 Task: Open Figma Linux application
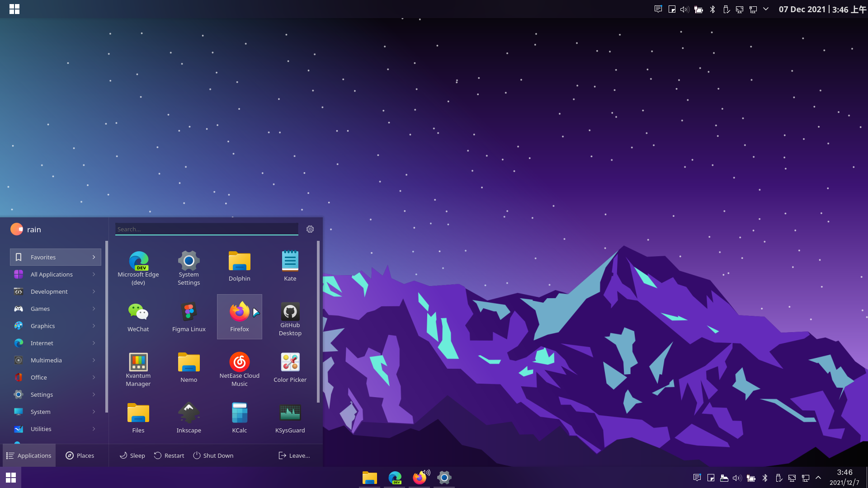[x=189, y=317]
